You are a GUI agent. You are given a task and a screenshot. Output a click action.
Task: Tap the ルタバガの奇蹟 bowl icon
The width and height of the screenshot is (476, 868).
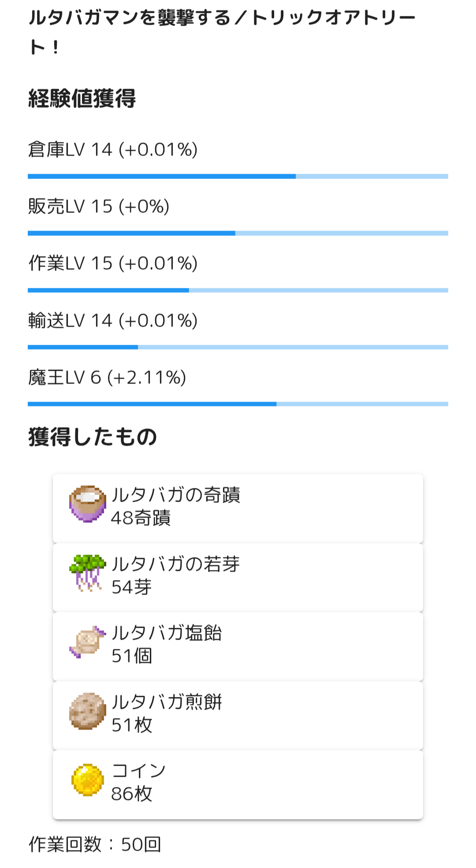click(88, 503)
